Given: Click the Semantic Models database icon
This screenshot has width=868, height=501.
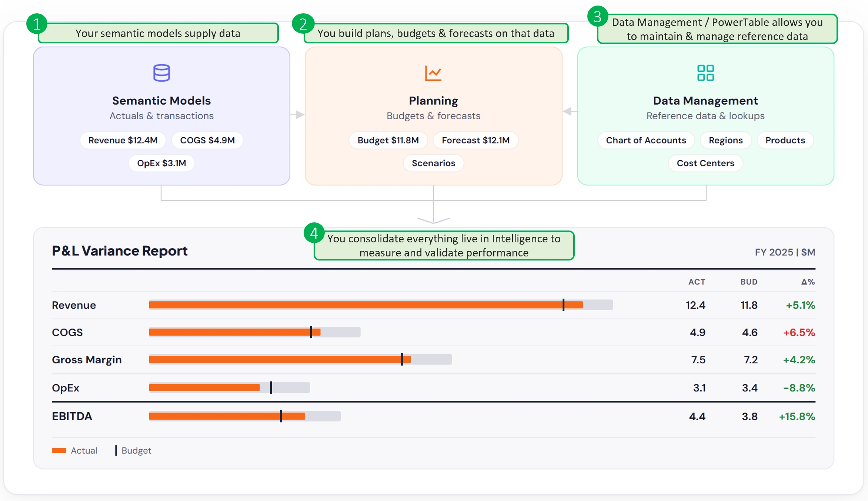Looking at the screenshot, I should pos(161,73).
